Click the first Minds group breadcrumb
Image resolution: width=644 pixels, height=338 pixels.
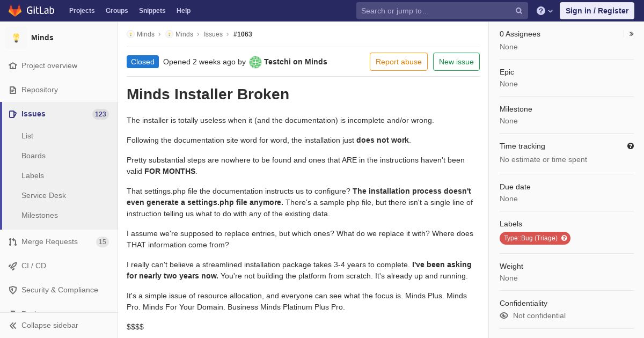click(x=145, y=34)
